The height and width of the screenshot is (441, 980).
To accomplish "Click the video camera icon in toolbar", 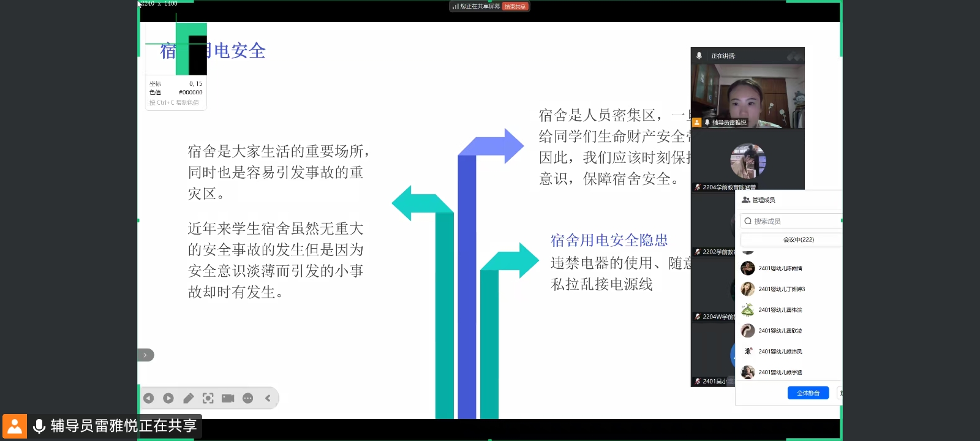I will (x=228, y=398).
